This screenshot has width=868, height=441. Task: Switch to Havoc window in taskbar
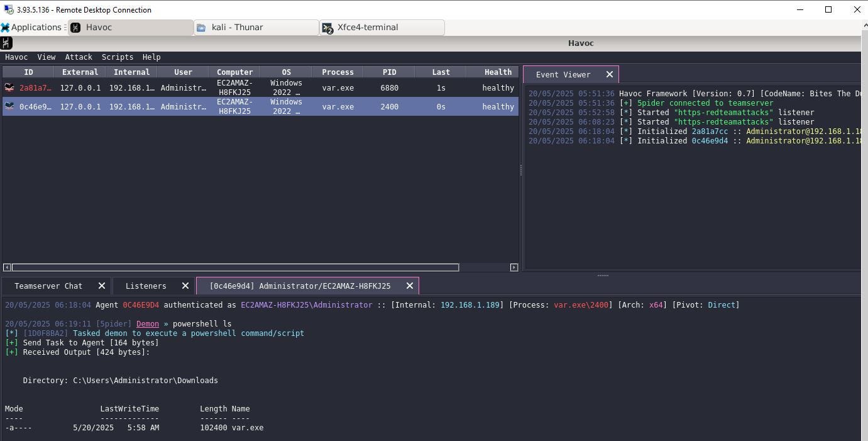click(131, 28)
